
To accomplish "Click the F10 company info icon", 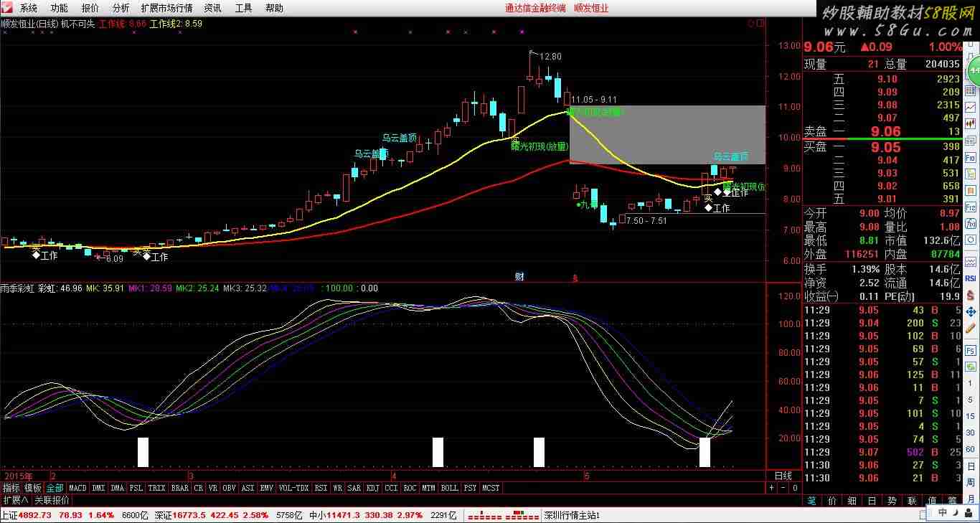I will (971, 158).
